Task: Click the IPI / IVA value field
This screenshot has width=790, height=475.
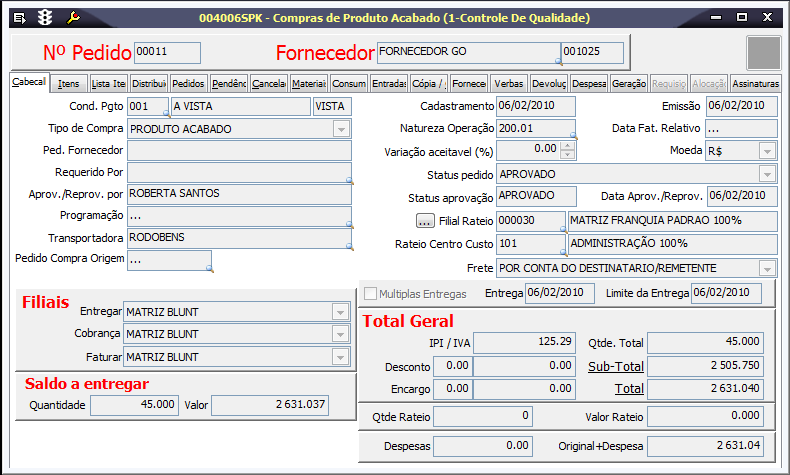Action: point(524,343)
